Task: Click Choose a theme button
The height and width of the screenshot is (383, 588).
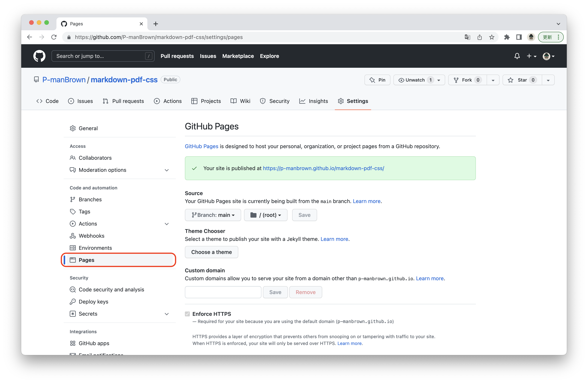Action: click(211, 252)
